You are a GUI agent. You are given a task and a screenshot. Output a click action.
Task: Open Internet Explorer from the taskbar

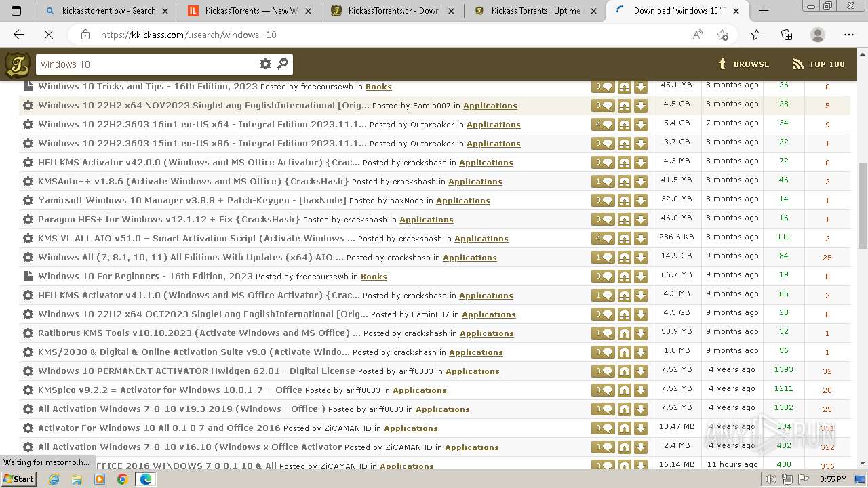point(54,479)
